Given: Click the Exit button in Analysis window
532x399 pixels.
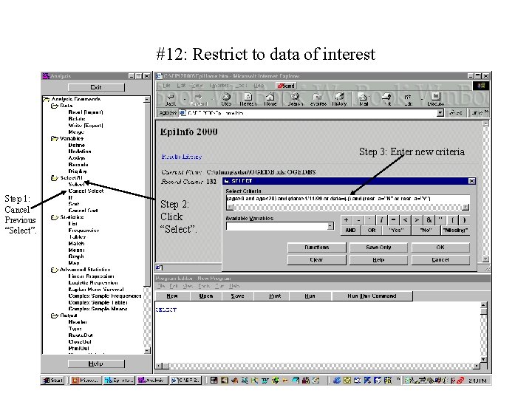Looking at the screenshot, I should 96,87.
